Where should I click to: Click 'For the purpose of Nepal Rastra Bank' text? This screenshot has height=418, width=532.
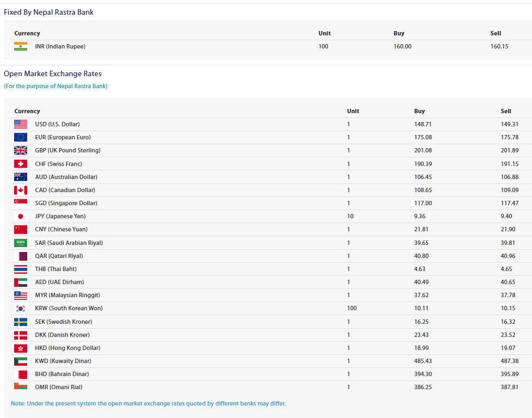tap(55, 86)
